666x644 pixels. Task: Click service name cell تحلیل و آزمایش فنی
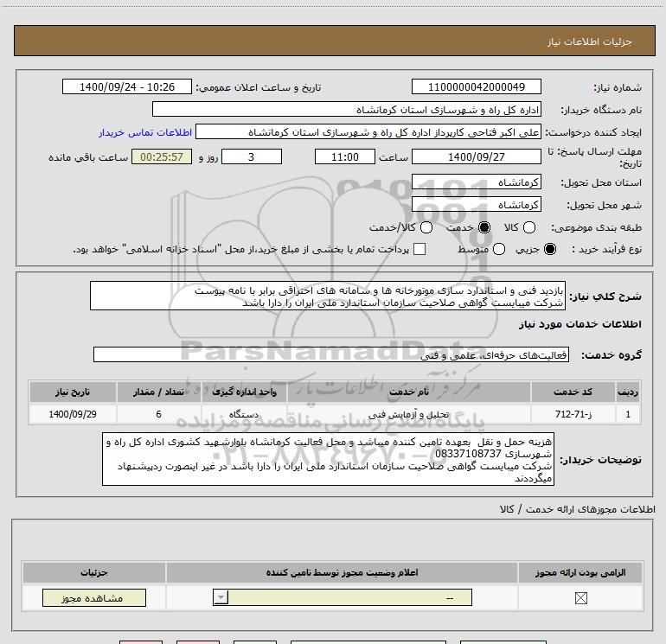409,414
